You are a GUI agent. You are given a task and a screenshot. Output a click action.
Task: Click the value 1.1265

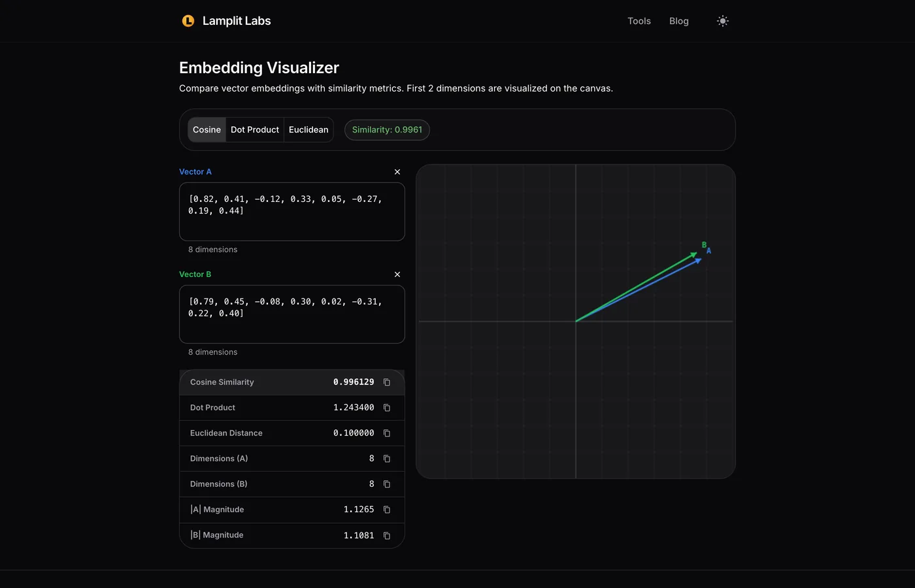(359, 510)
